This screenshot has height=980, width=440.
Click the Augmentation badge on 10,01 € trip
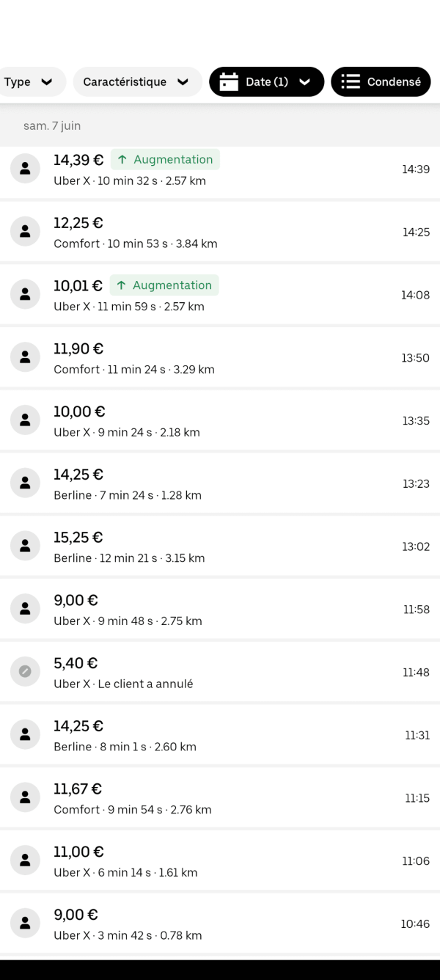click(x=164, y=285)
